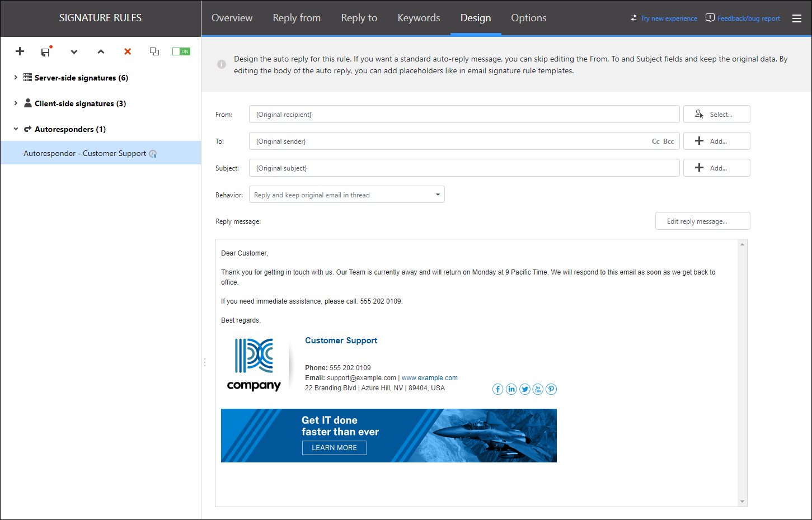Viewport: 812px width, 520px height.
Task: Expand Server-side signatures (6) group
Action: pos(16,78)
